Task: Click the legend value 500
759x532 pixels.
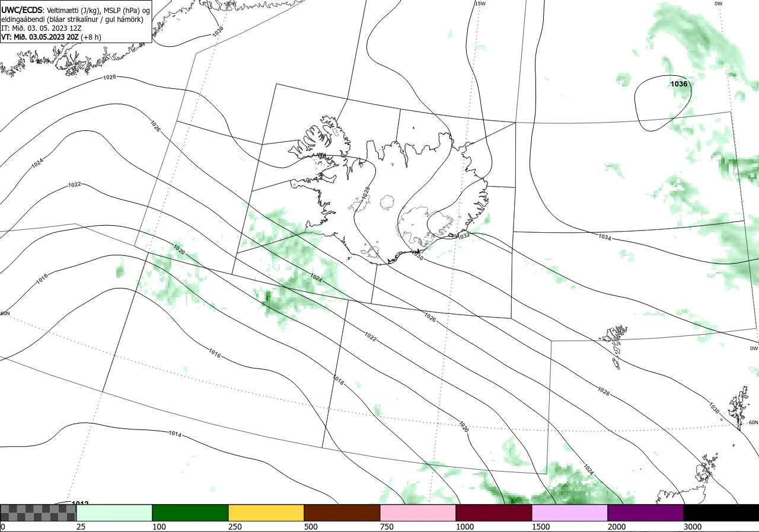Action: [311, 527]
